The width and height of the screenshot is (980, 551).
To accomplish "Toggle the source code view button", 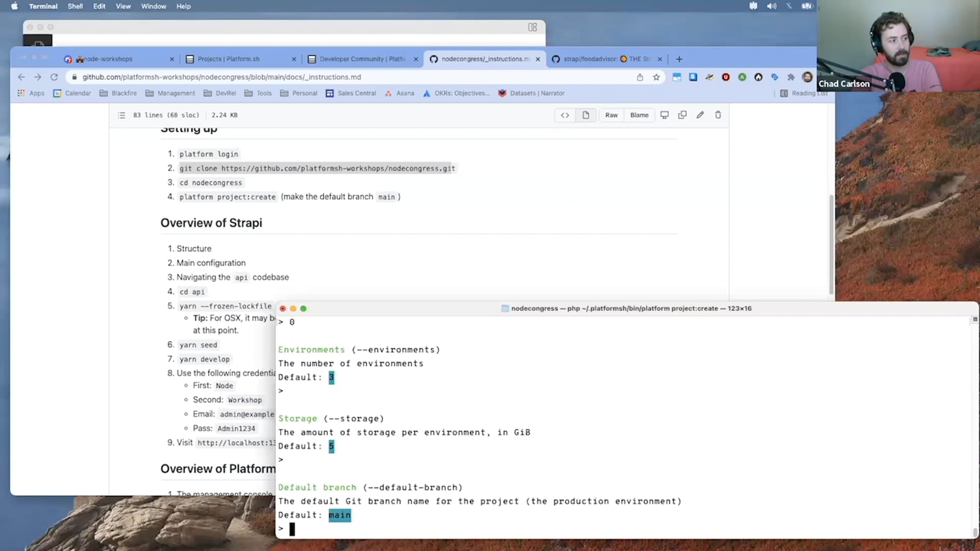I will (x=565, y=115).
